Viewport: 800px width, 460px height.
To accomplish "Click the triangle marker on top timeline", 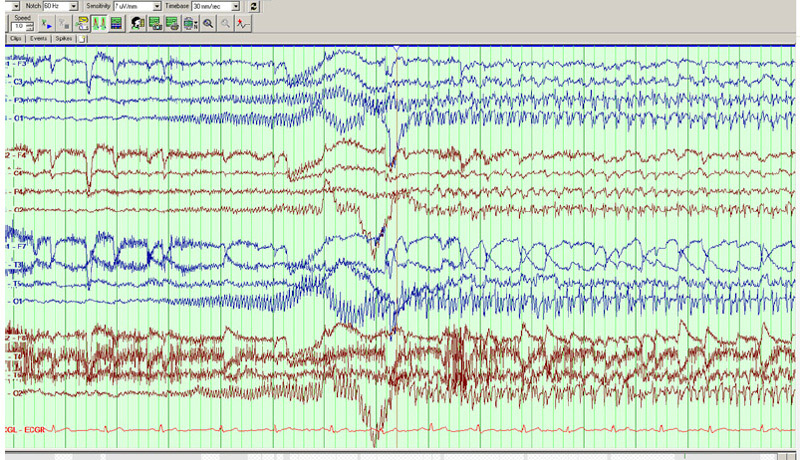I will (x=397, y=49).
